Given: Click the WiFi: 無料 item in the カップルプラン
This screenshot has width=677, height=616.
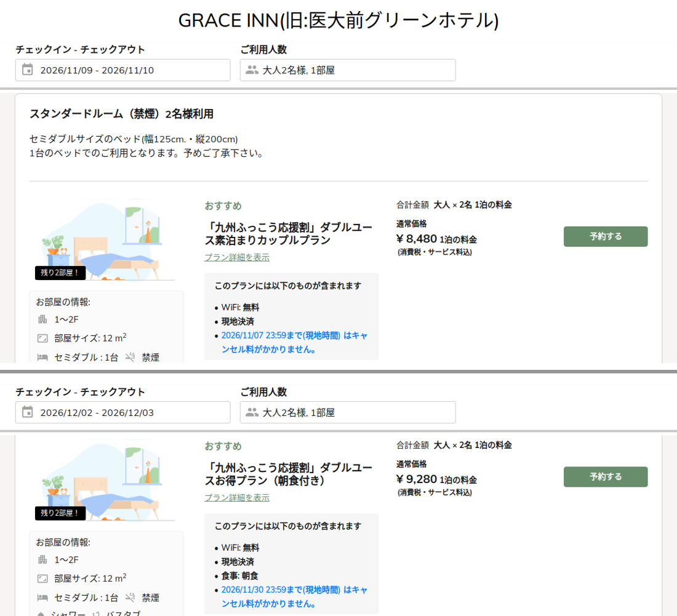Looking at the screenshot, I should 240,307.
